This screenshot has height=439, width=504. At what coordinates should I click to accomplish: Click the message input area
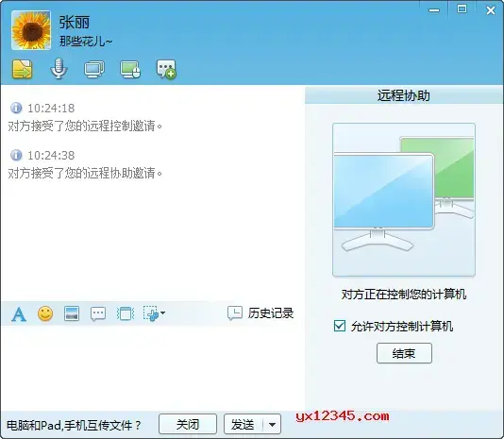[x=152, y=368]
